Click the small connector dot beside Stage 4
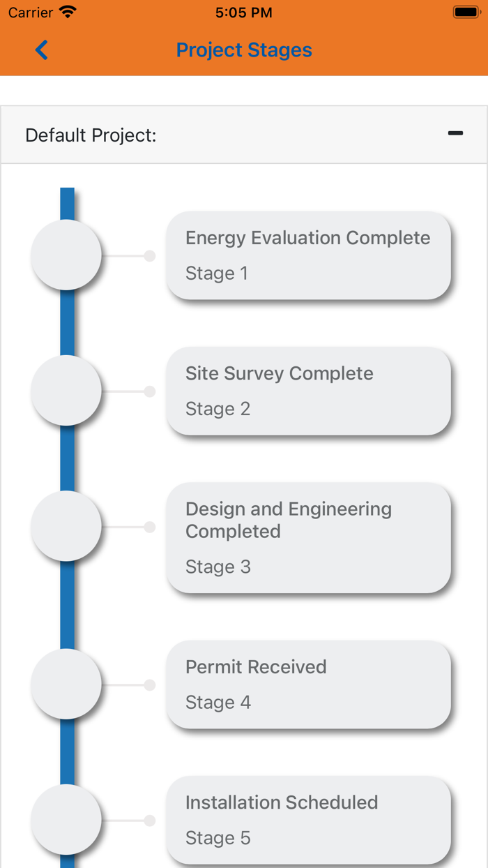This screenshot has width=488, height=868. pos(150,685)
